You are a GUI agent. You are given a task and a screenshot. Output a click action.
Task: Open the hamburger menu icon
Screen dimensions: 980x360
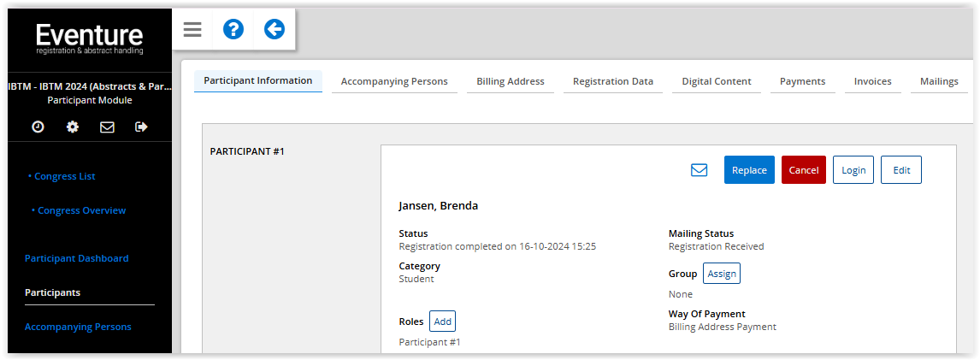pyautogui.click(x=192, y=30)
